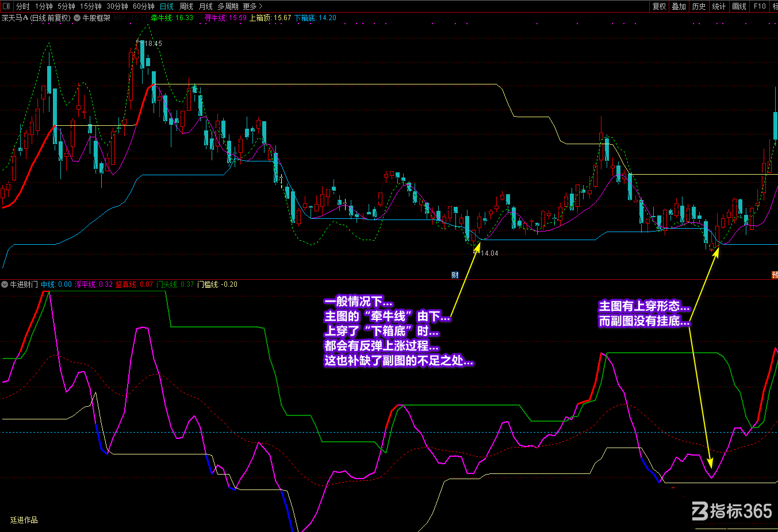The width and height of the screenshot is (778, 532).
Task: Select the 15分钟 period tab
Action: (x=91, y=6)
